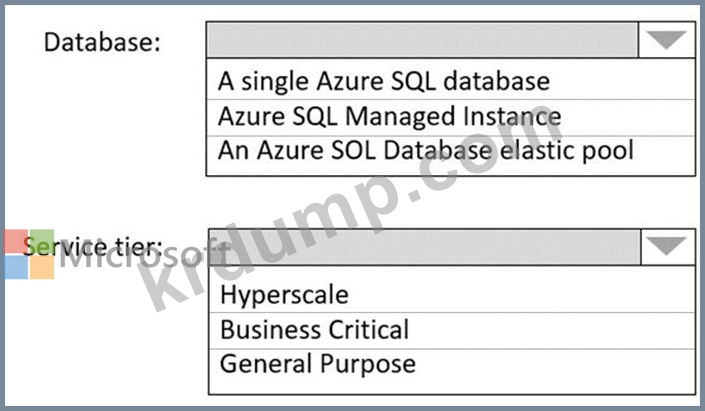Click the Microsoft wordmark text
This screenshot has height=411, width=705.
point(140,256)
